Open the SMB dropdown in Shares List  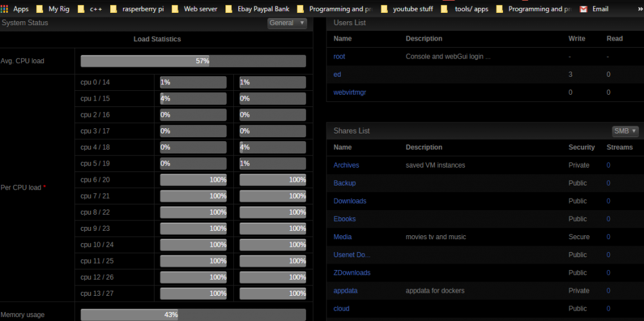tap(625, 131)
